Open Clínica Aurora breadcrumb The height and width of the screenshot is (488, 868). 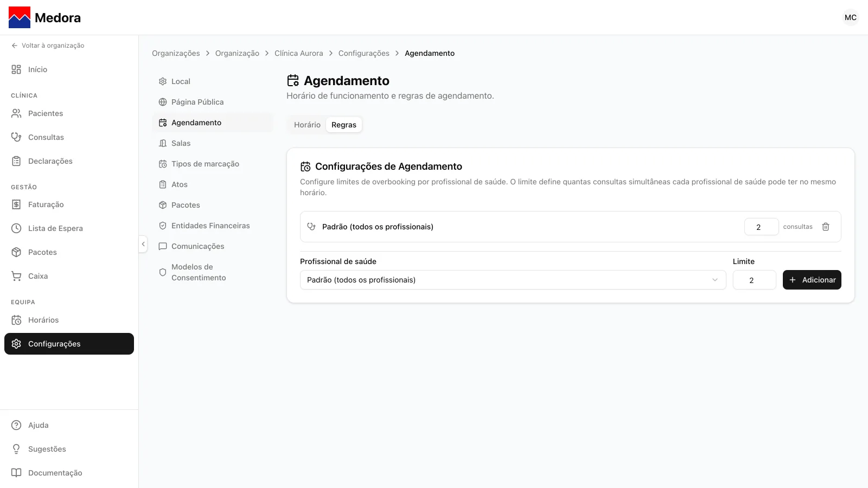pos(298,53)
